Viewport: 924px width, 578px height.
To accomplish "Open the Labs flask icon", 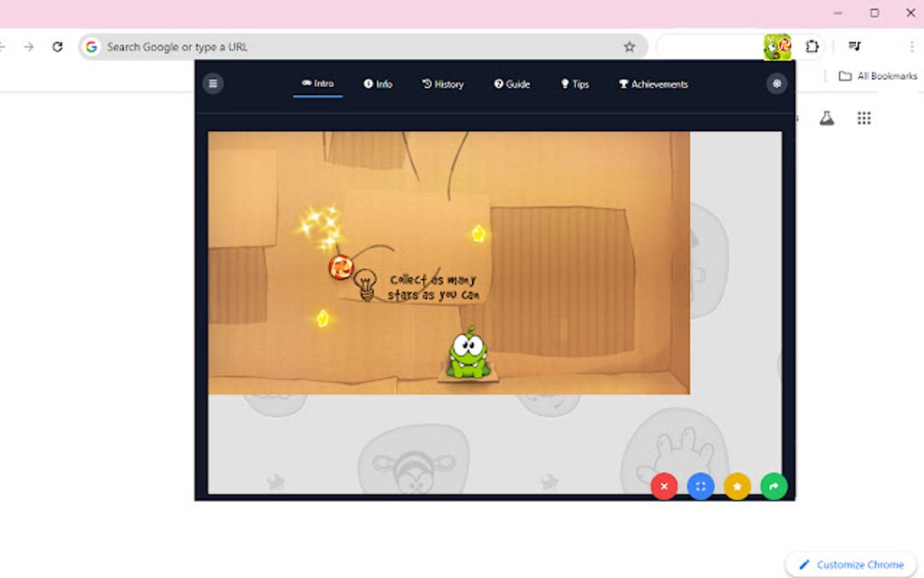I will [827, 119].
